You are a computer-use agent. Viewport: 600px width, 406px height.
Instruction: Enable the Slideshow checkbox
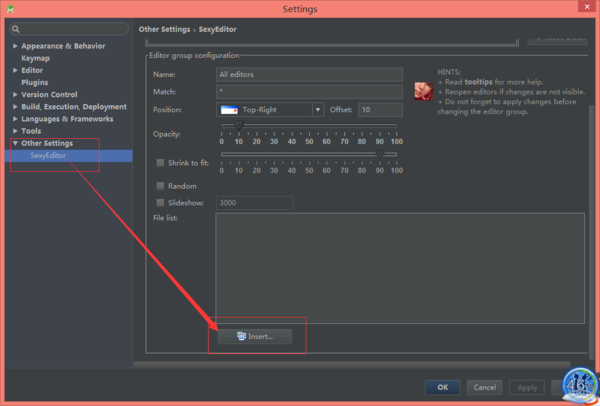point(160,203)
